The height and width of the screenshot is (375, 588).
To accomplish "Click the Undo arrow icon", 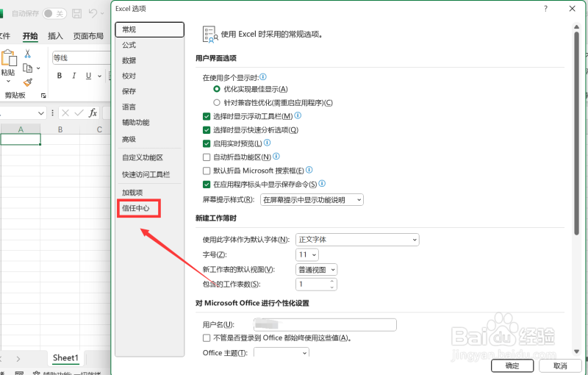I will click(x=93, y=13).
